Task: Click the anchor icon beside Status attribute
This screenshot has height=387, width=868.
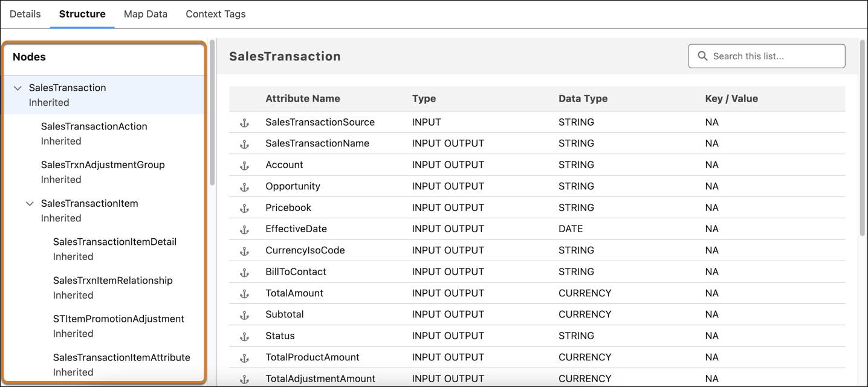Action: (244, 336)
